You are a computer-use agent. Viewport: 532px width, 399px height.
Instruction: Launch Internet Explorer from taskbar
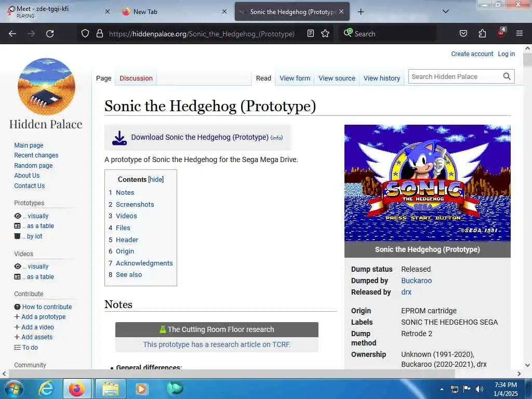coord(46,389)
